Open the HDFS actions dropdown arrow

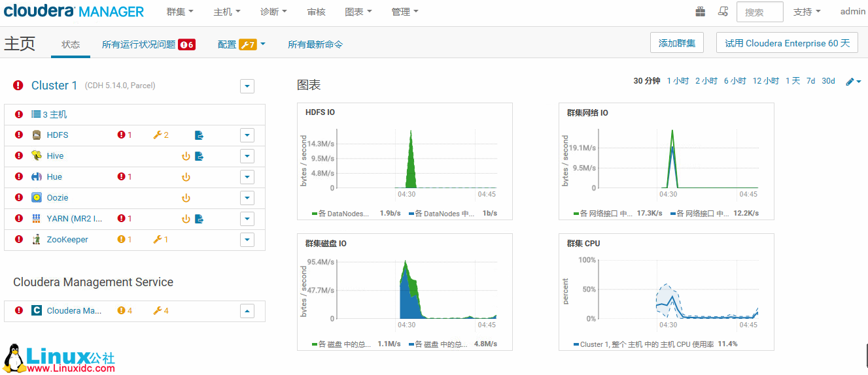[x=247, y=135]
